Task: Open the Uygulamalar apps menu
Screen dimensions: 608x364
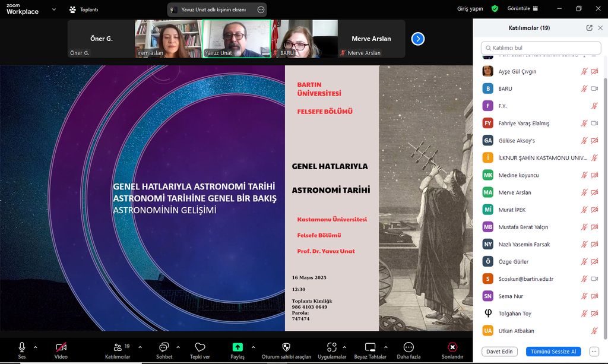Action: click(332, 350)
